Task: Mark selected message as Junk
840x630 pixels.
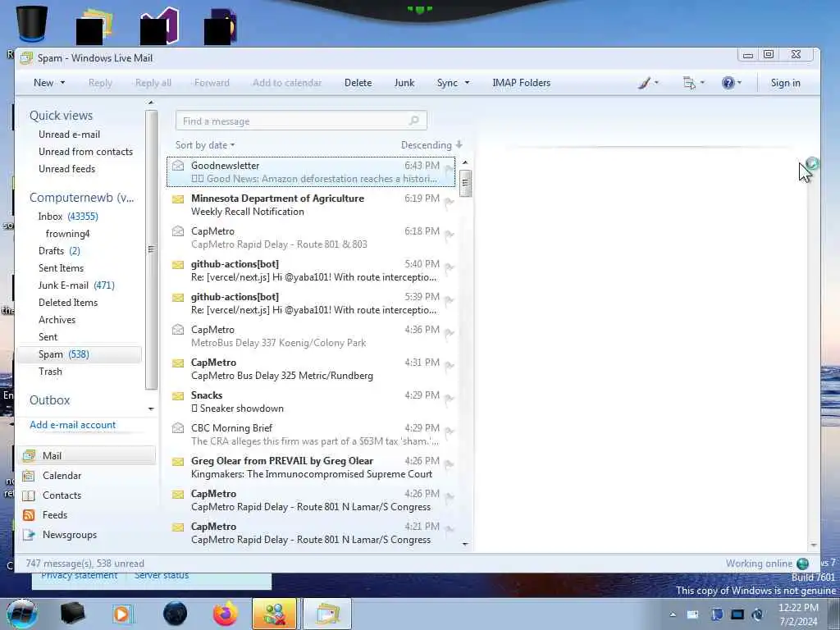Action: tap(404, 83)
